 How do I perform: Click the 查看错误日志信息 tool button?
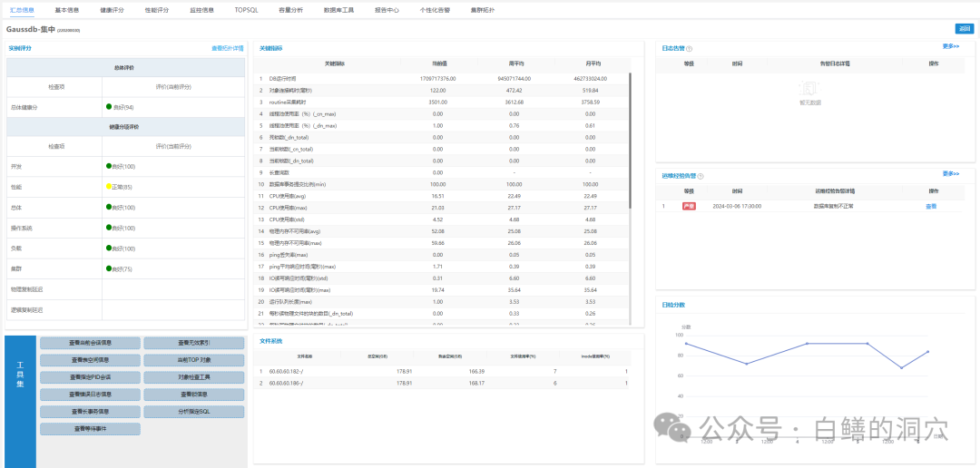[90, 395]
